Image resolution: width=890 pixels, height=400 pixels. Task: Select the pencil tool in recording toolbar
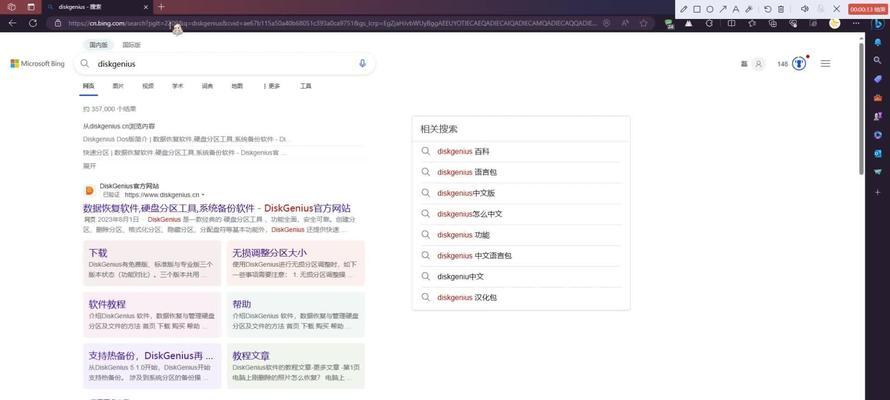683,9
